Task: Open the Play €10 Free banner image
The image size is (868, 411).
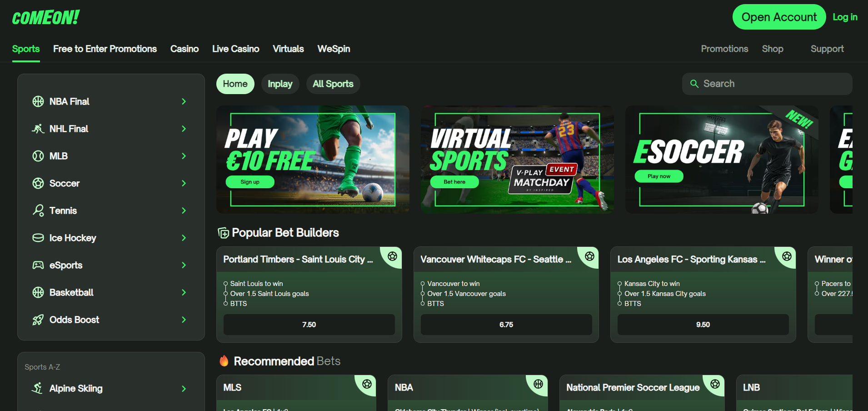Action: click(x=313, y=160)
